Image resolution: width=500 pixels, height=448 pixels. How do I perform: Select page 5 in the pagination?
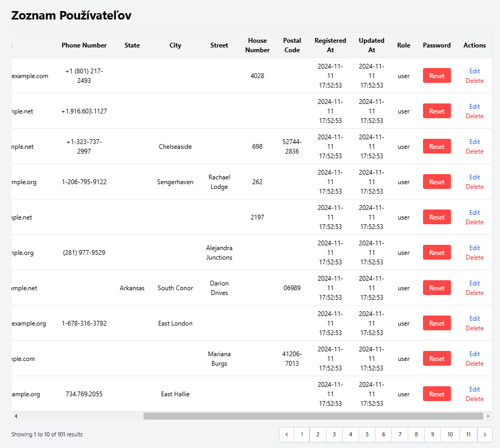367,434
